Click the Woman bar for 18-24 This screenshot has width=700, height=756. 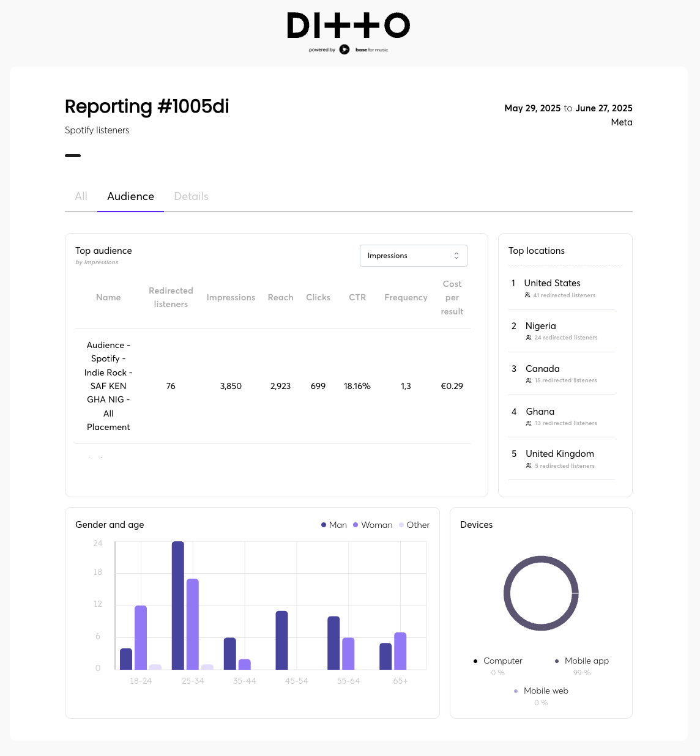(x=141, y=637)
